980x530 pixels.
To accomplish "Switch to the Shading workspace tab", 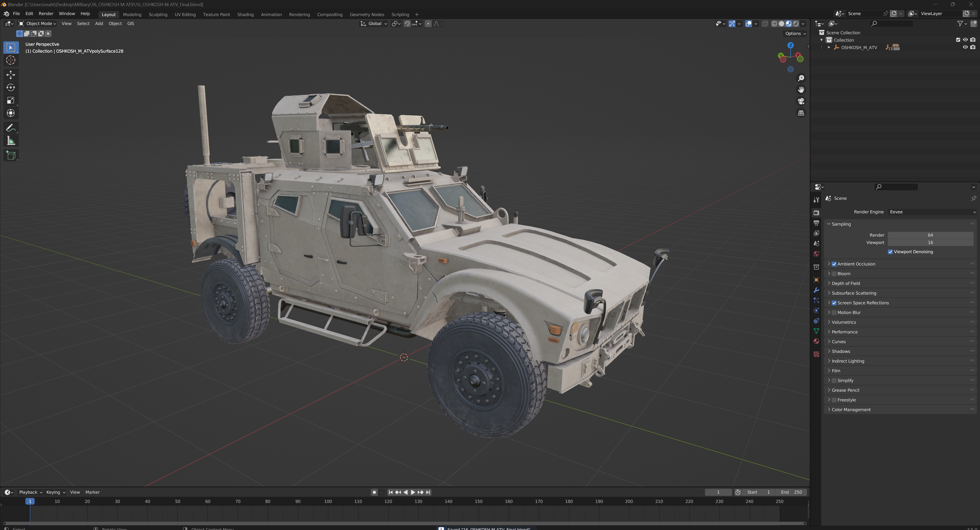I will (x=245, y=15).
